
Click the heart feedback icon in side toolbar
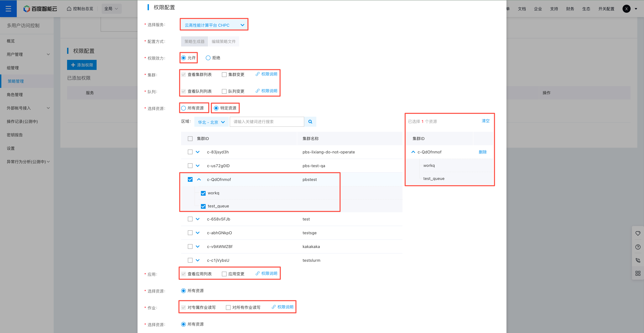(x=638, y=233)
